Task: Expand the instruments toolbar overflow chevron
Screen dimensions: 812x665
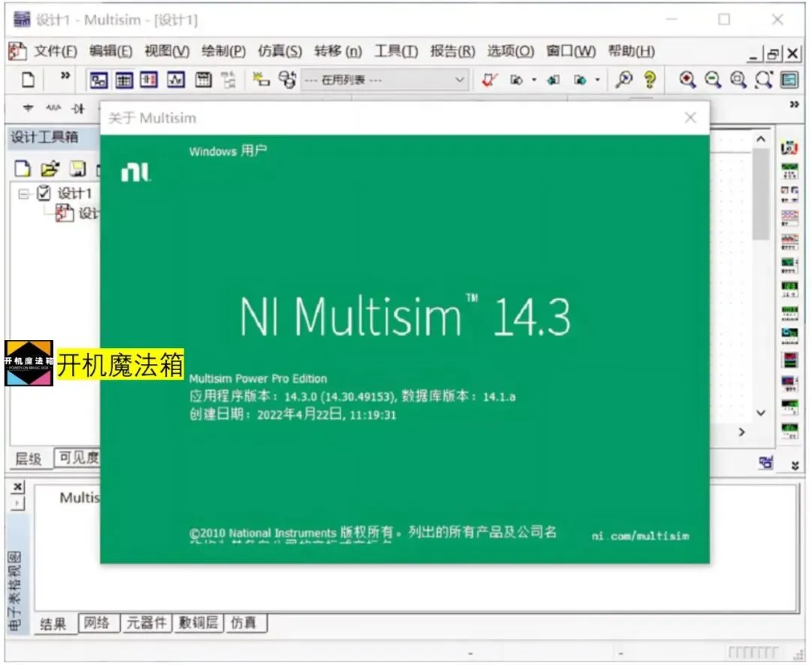Action: pyautogui.click(x=795, y=465)
